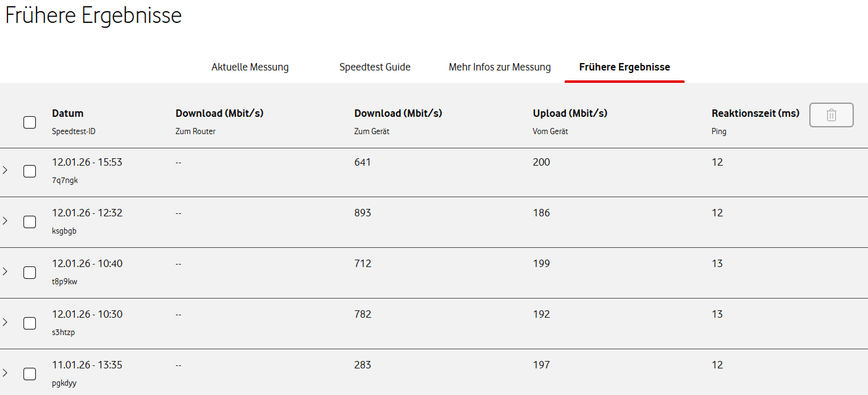Check the box for test t8p9kw
868x395 pixels.
click(x=30, y=273)
